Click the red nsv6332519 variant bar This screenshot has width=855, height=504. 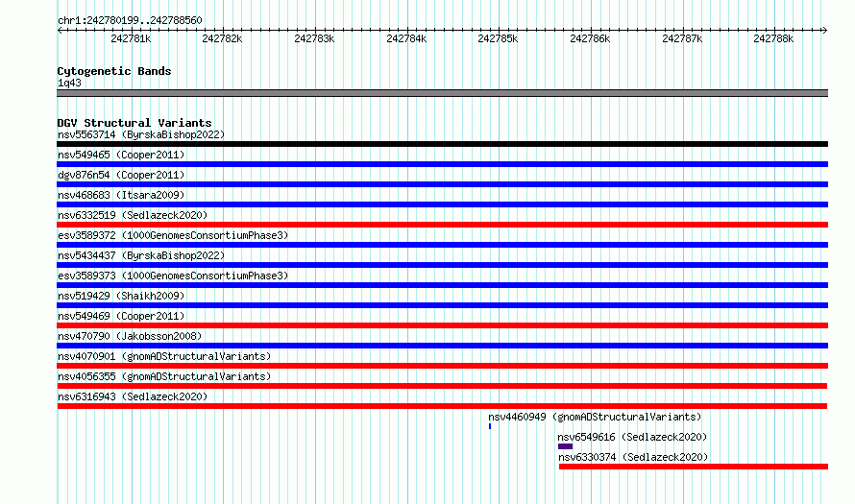[442, 225]
